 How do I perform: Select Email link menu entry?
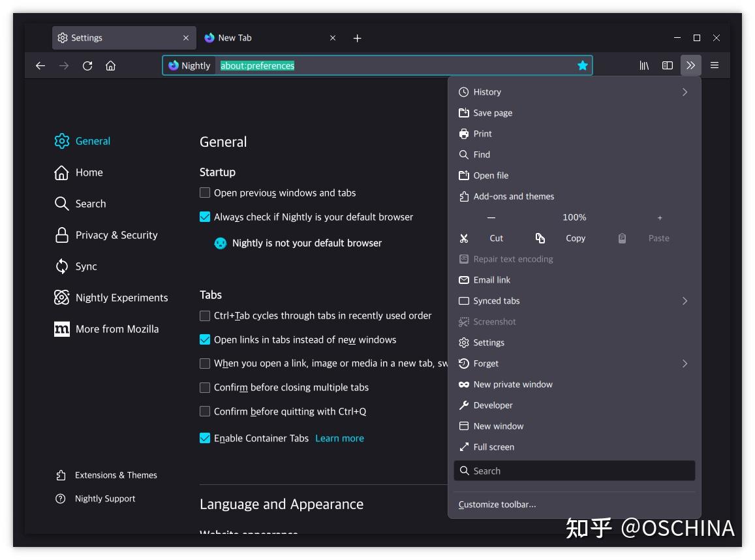click(x=574, y=280)
